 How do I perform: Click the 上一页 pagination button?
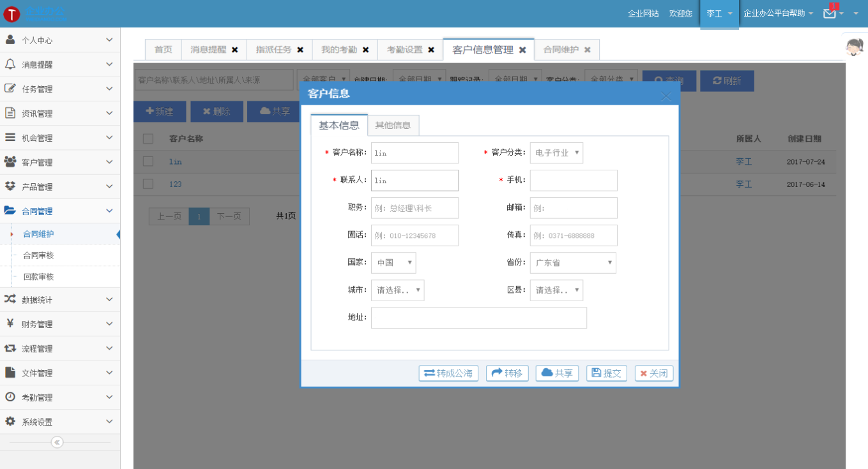169,216
